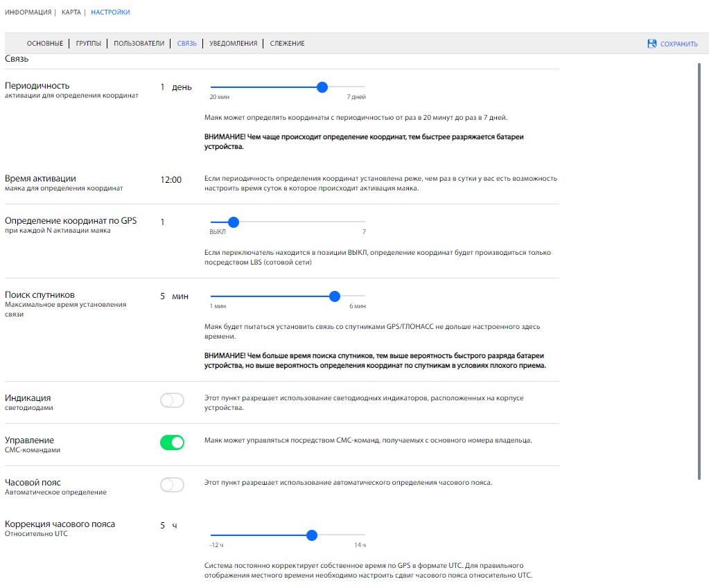Go to the КАРТА map section
The image size is (709, 588).
tap(71, 12)
